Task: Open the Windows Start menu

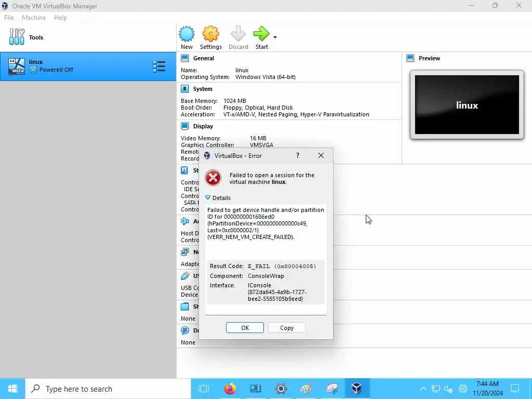Action: point(12,389)
